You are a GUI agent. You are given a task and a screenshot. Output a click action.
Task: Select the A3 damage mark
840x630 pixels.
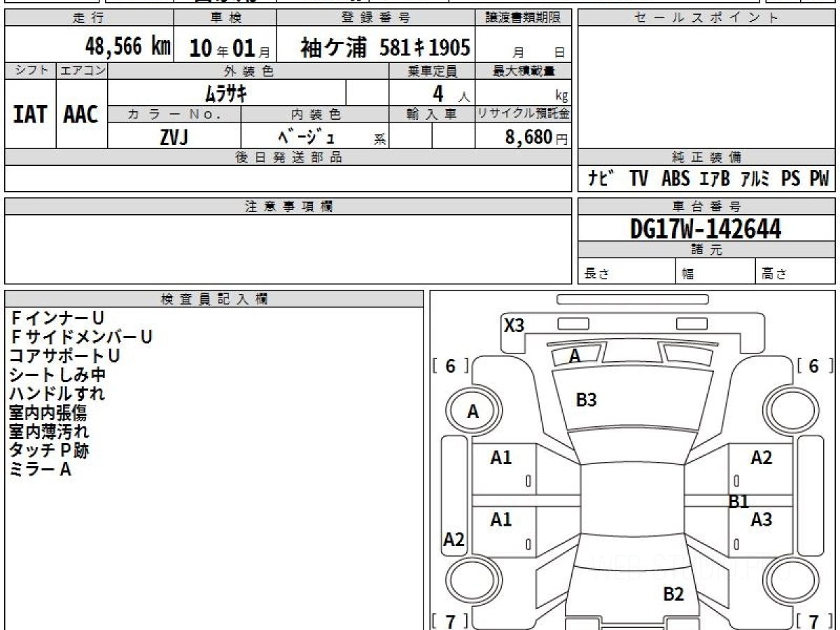coord(761,519)
